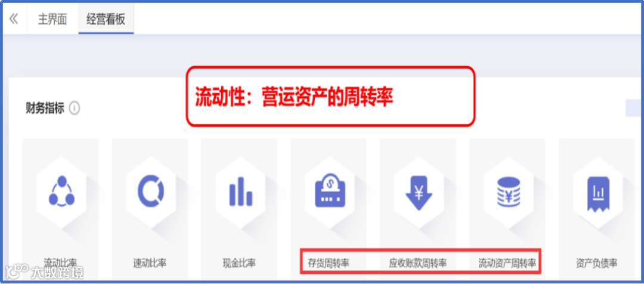The height and width of the screenshot is (284, 644).
Task: Click the 财务指标 section heading
Action: point(45,109)
